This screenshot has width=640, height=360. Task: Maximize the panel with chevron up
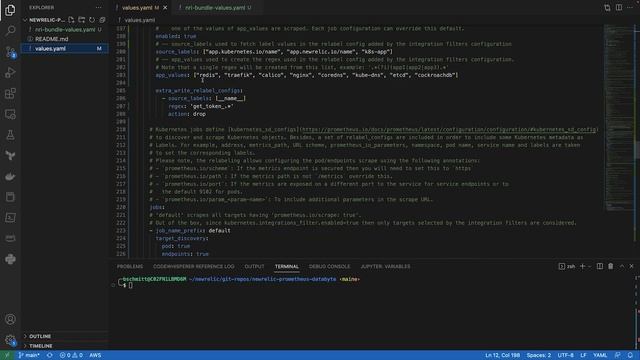[622, 266]
